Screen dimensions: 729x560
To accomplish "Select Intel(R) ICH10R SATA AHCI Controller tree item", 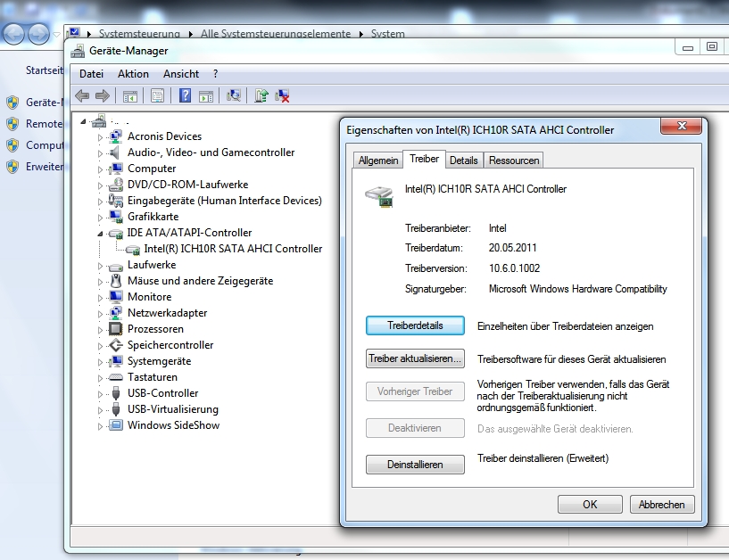I will pyautogui.click(x=233, y=249).
